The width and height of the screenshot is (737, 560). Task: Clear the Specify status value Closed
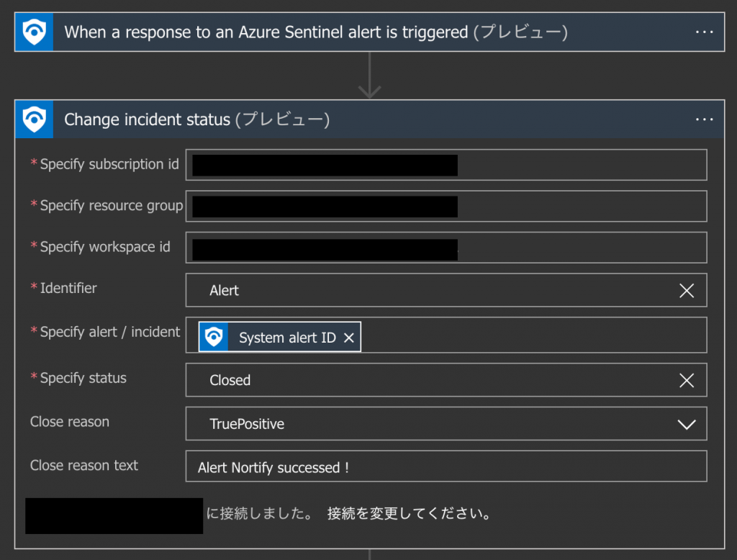click(x=687, y=380)
